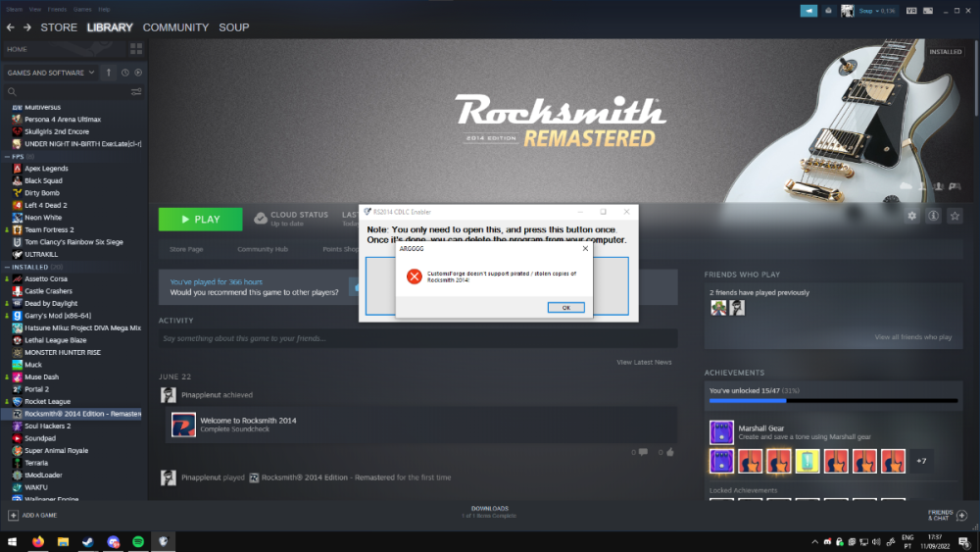Click OK in the ARGGGG error dialog
The image size is (980, 552).
[x=566, y=308]
